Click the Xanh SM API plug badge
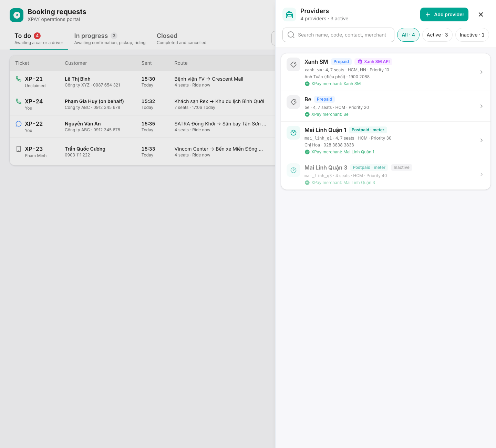 pyautogui.click(x=373, y=62)
